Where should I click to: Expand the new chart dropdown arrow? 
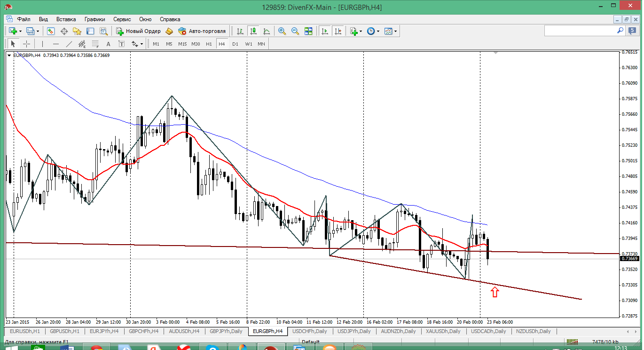click(x=20, y=31)
